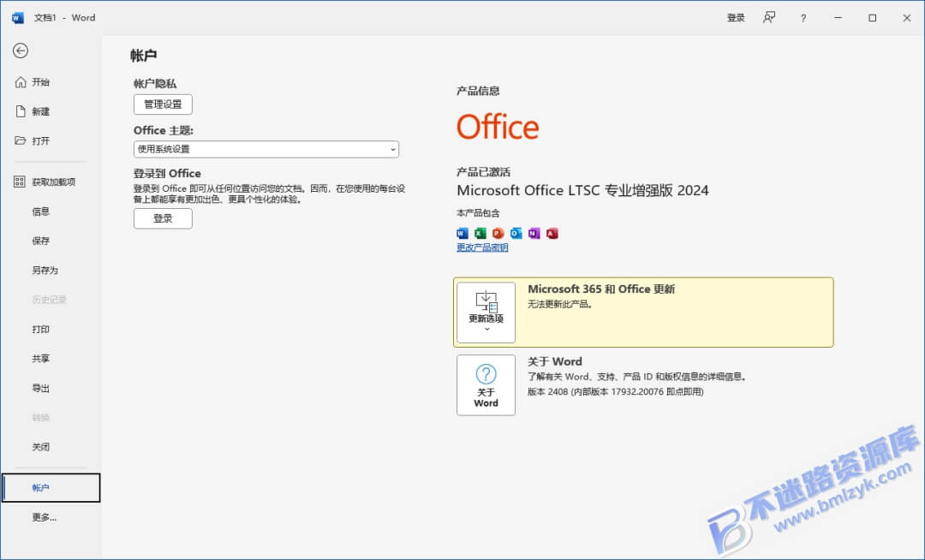
Task: Click the help question mark icon
Action: tap(803, 18)
